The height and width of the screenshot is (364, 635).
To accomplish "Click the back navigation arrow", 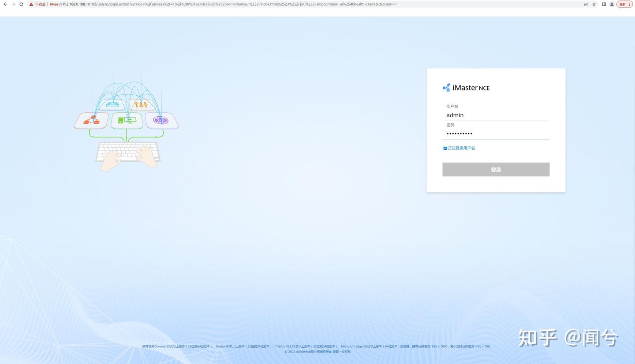I will [x=5, y=4].
